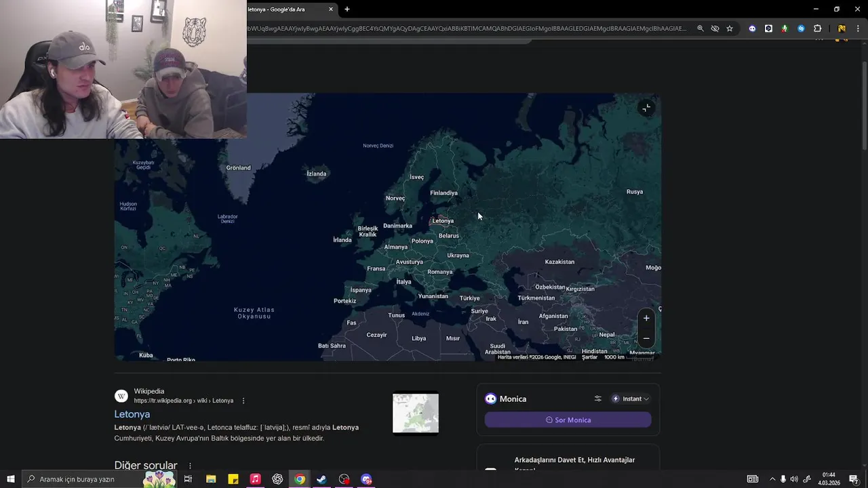Click the browser address bar URL

pos(468,28)
